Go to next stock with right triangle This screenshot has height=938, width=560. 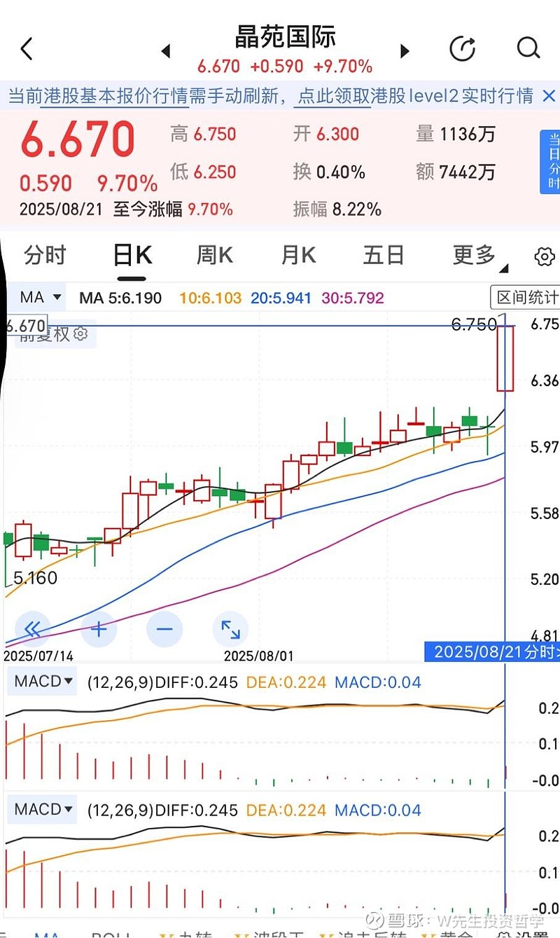tap(404, 51)
